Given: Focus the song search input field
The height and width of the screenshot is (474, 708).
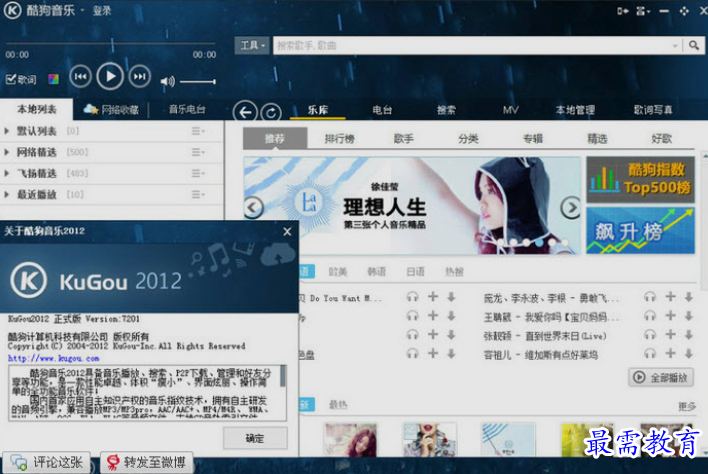Looking at the screenshot, I should click(x=472, y=46).
